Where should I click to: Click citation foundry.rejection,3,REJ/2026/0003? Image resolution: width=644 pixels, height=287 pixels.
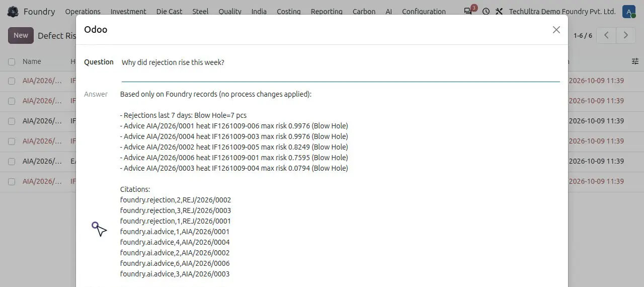pos(176,210)
